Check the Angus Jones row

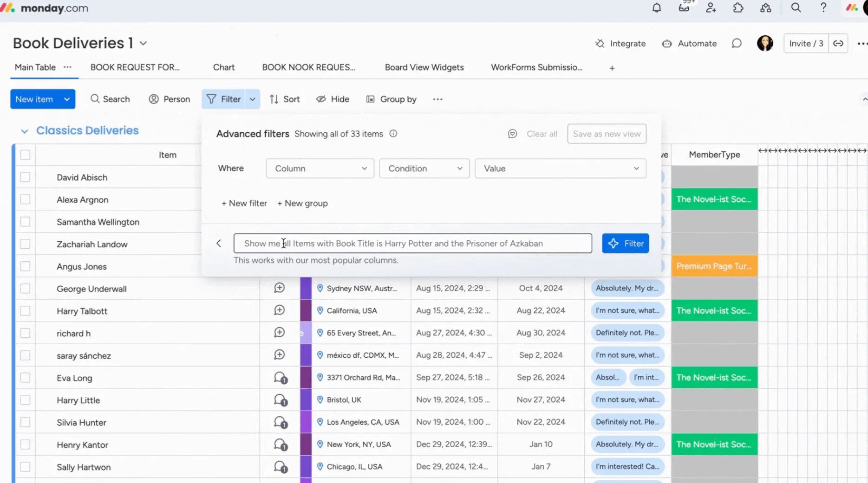[x=25, y=266]
